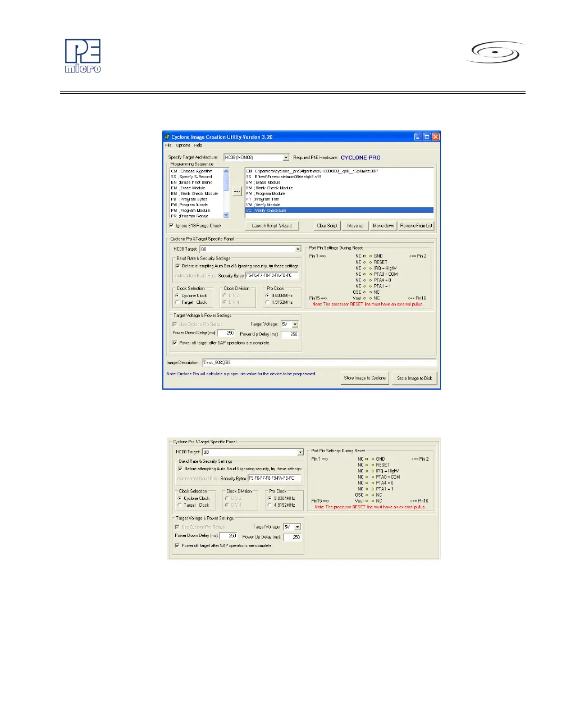
Task: Click the Store Image to Cyclone button
Action: (x=365, y=378)
